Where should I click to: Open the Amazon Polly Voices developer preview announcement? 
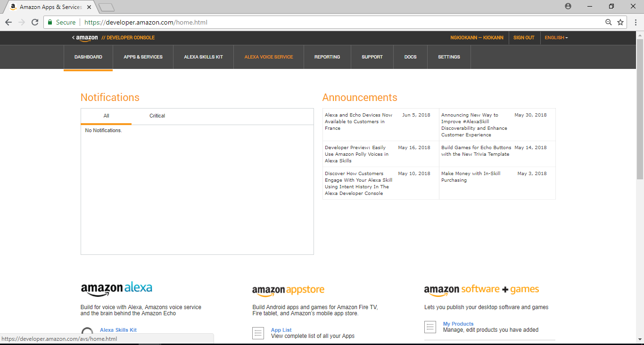[x=357, y=154]
